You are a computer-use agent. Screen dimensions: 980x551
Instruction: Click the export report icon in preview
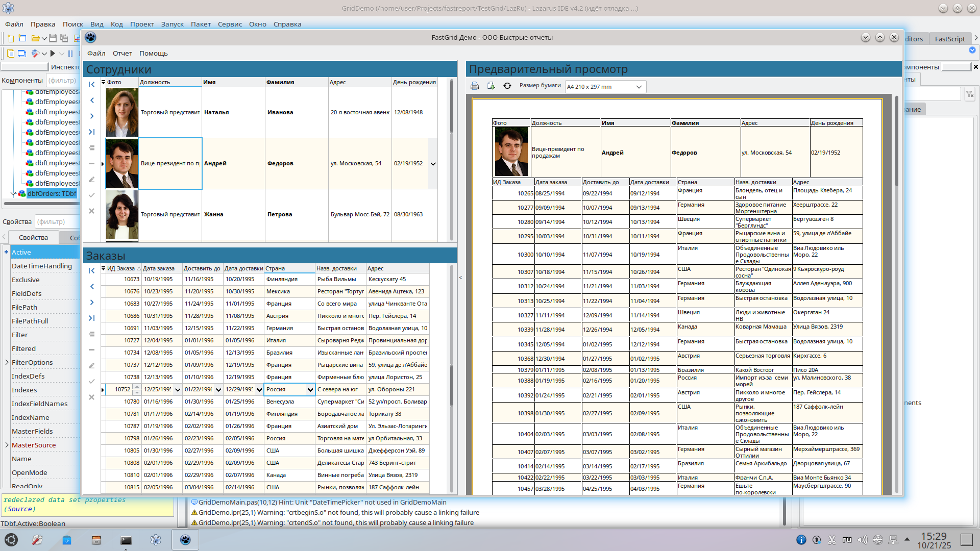491,86
